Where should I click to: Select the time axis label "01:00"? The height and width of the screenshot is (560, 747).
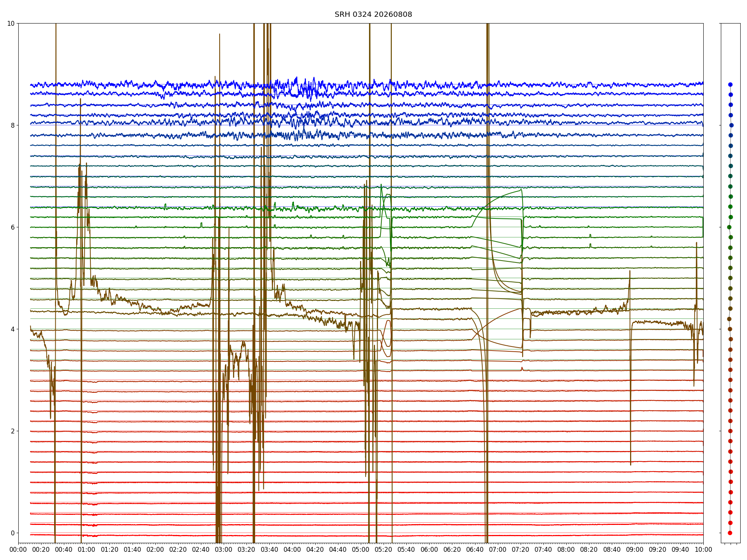point(87,550)
